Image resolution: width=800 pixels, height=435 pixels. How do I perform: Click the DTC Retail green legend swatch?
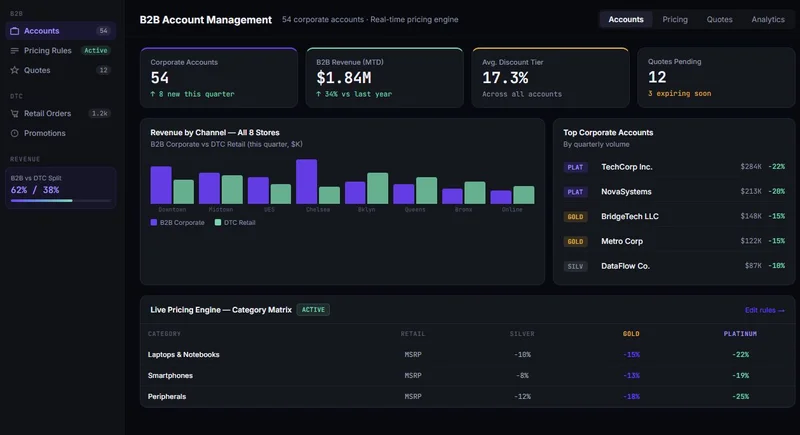pyautogui.click(x=218, y=222)
